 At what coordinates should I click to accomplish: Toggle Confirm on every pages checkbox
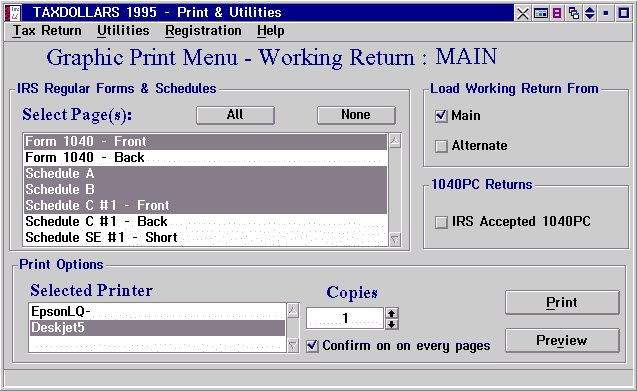pyautogui.click(x=312, y=346)
